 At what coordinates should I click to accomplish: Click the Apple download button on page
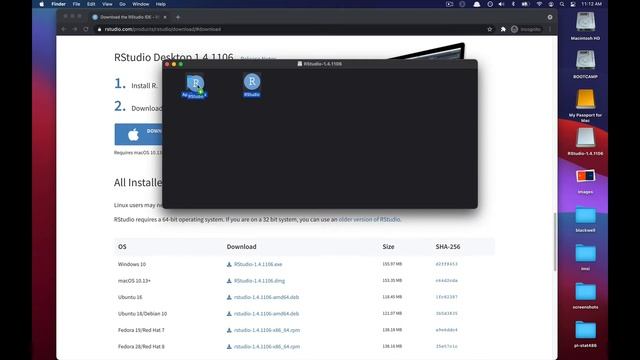coord(138,134)
